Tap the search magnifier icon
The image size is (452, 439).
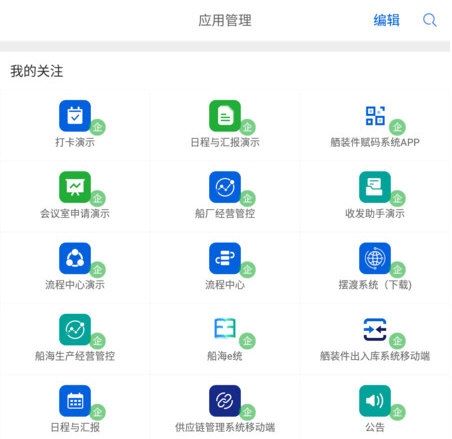coord(430,20)
